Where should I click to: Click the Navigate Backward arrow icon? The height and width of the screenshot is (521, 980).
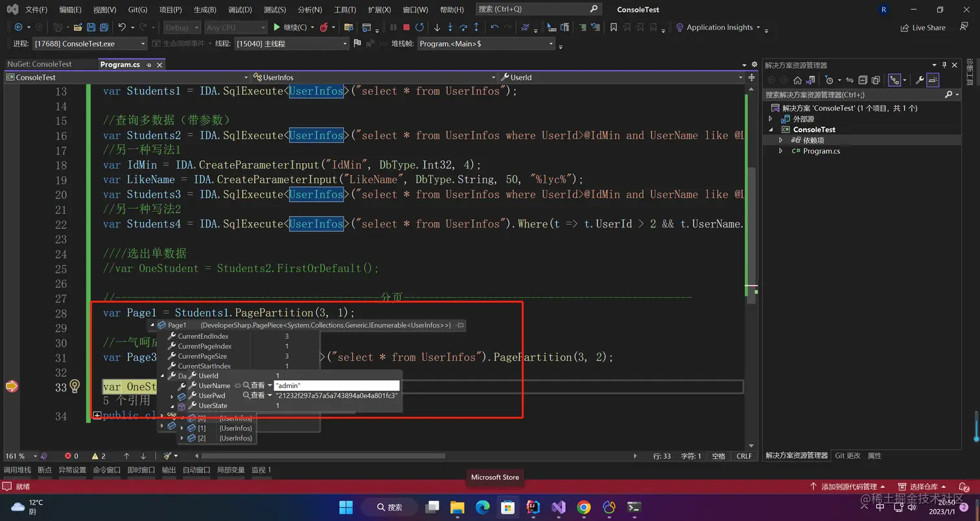18,27
